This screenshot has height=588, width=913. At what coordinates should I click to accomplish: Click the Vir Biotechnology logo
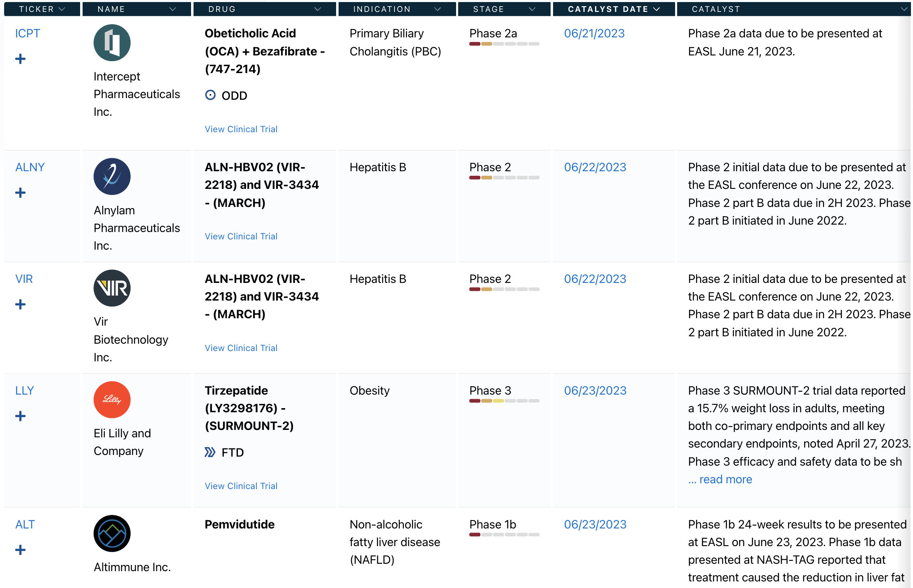tap(112, 288)
